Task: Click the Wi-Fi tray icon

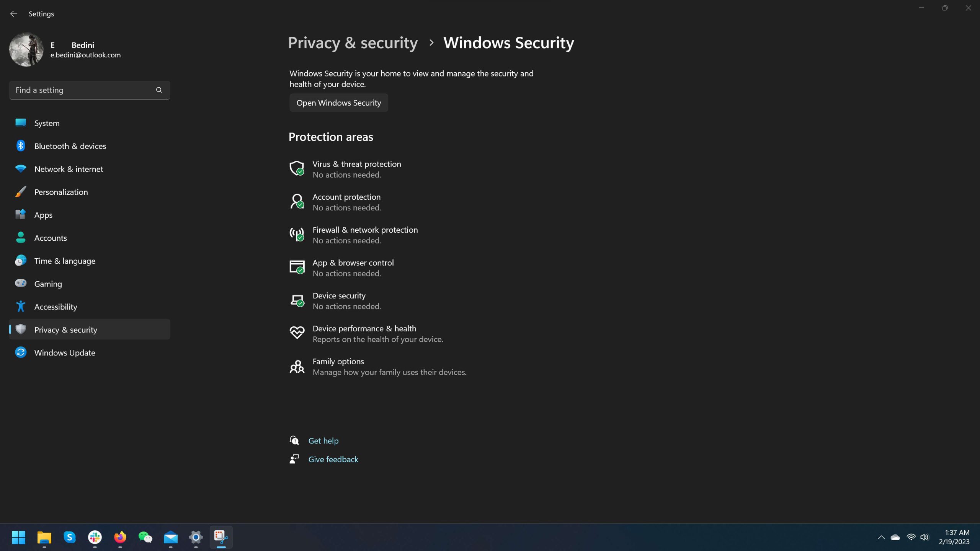Action: click(911, 537)
